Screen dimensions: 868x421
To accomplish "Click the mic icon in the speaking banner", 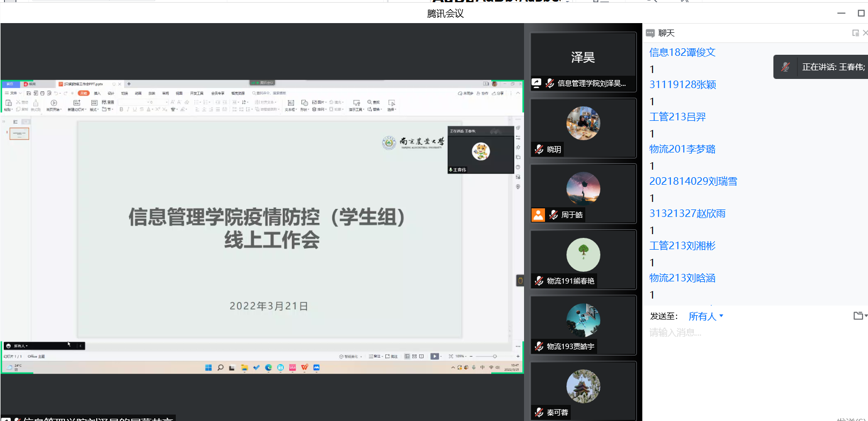I will [x=786, y=67].
